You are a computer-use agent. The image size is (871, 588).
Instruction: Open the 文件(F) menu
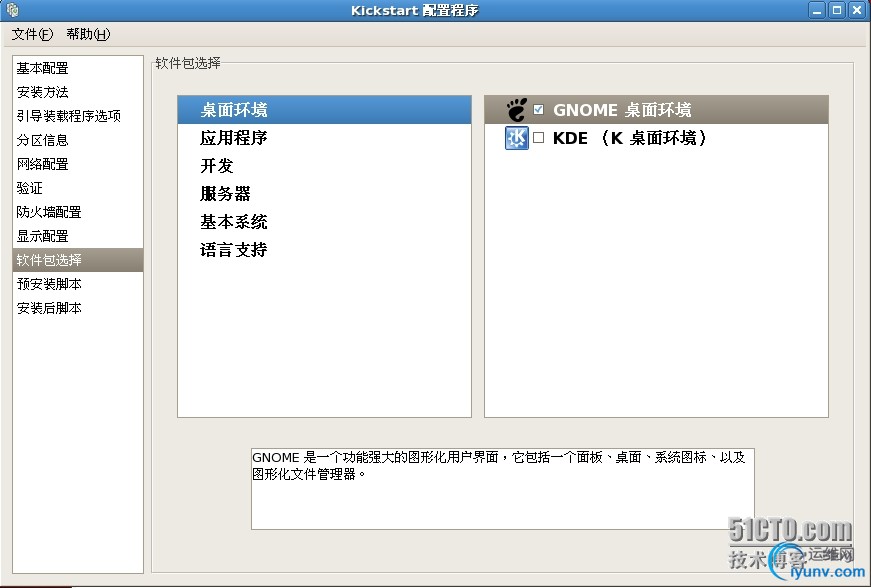coord(32,34)
